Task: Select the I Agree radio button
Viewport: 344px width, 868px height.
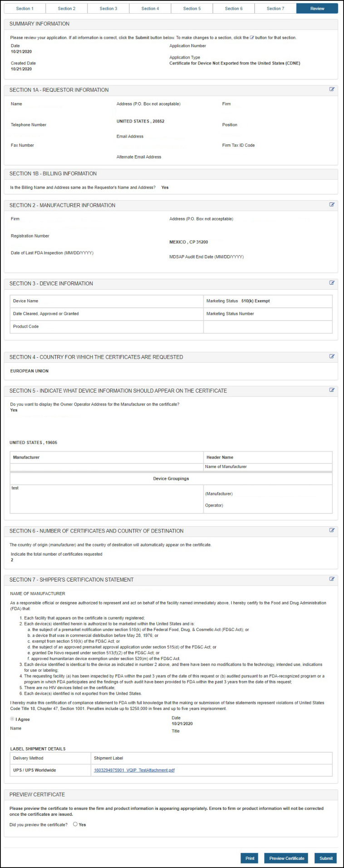Action: pos(12,719)
